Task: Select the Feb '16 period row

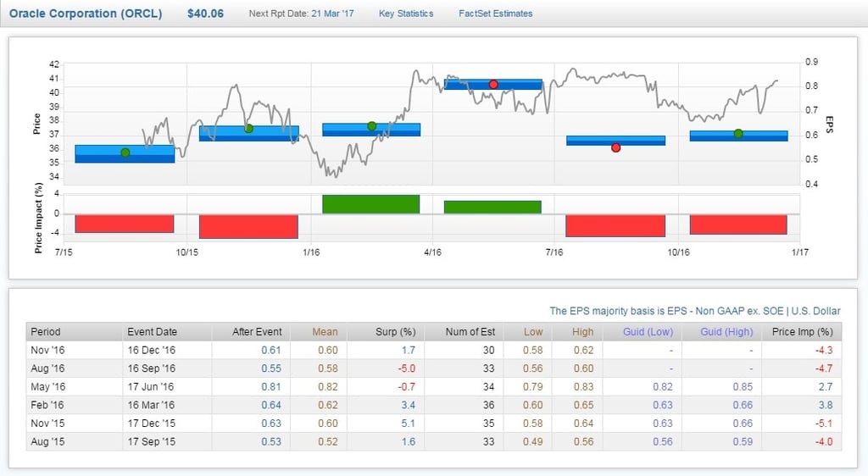Action: (434, 405)
